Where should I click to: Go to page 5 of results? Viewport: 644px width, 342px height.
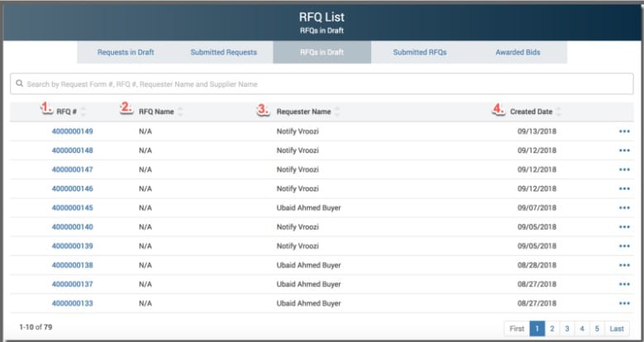click(596, 329)
